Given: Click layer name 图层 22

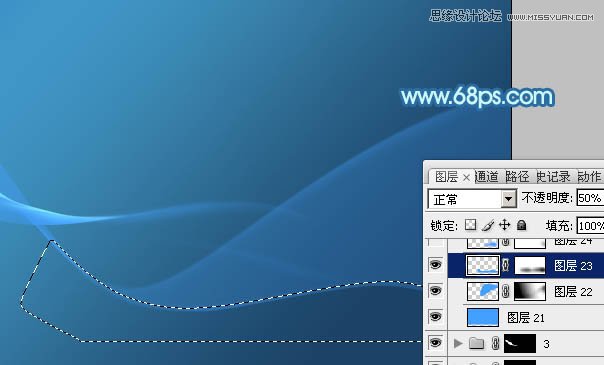Looking at the screenshot, I should 573,292.
